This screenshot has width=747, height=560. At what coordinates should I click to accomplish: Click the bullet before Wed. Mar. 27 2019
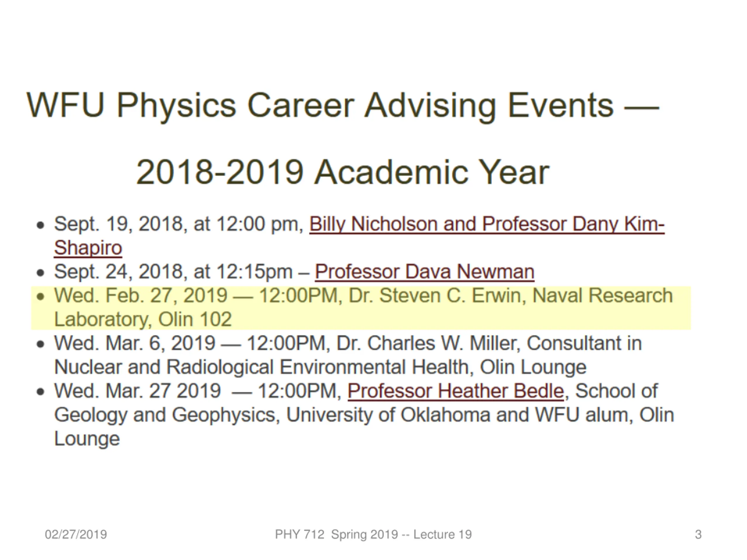coord(41,392)
